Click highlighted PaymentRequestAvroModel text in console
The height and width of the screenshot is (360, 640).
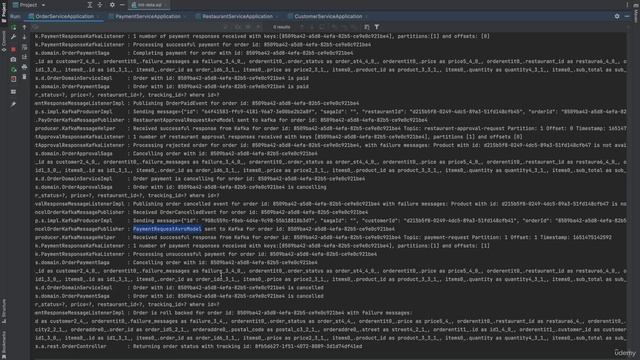point(167,229)
